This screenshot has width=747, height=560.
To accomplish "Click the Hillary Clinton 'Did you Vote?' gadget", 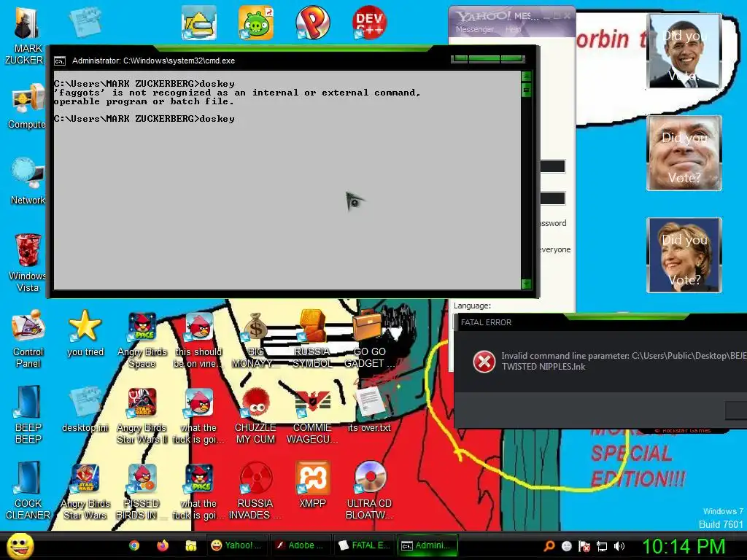I will tap(684, 255).
